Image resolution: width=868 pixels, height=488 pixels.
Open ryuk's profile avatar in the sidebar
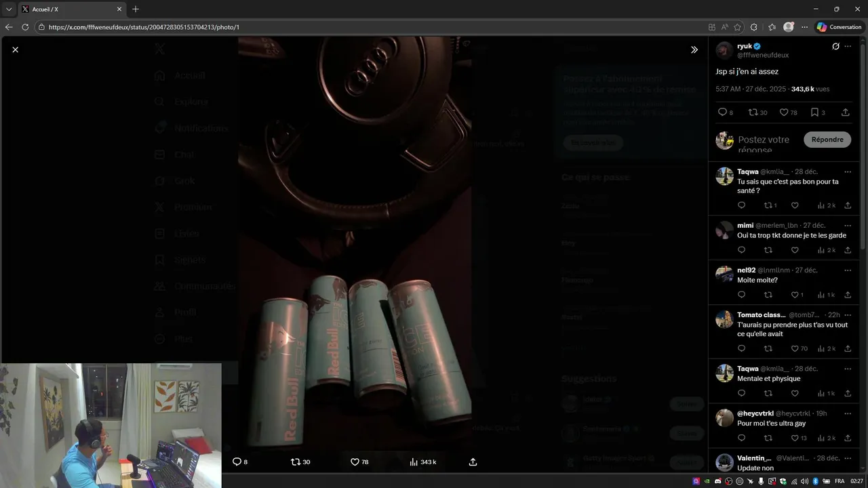coord(724,50)
